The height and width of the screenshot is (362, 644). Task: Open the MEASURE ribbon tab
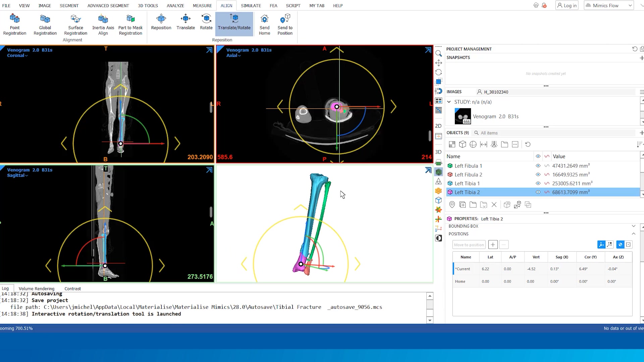click(202, 6)
